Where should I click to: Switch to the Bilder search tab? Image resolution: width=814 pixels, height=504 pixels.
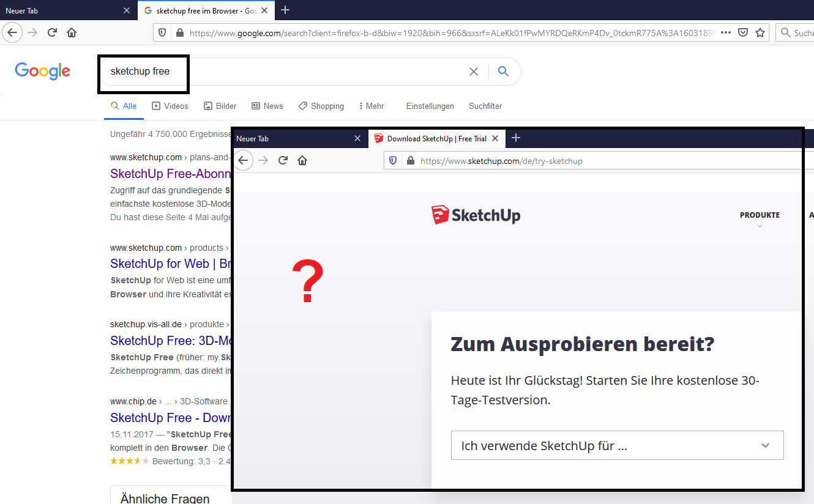pyautogui.click(x=220, y=106)
